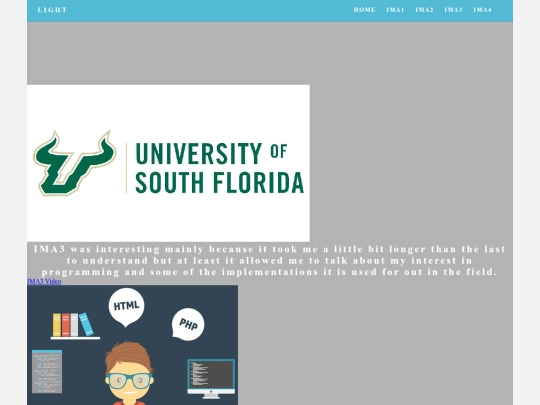Open the IMA3 navigation item

click(x=453, y=10)
